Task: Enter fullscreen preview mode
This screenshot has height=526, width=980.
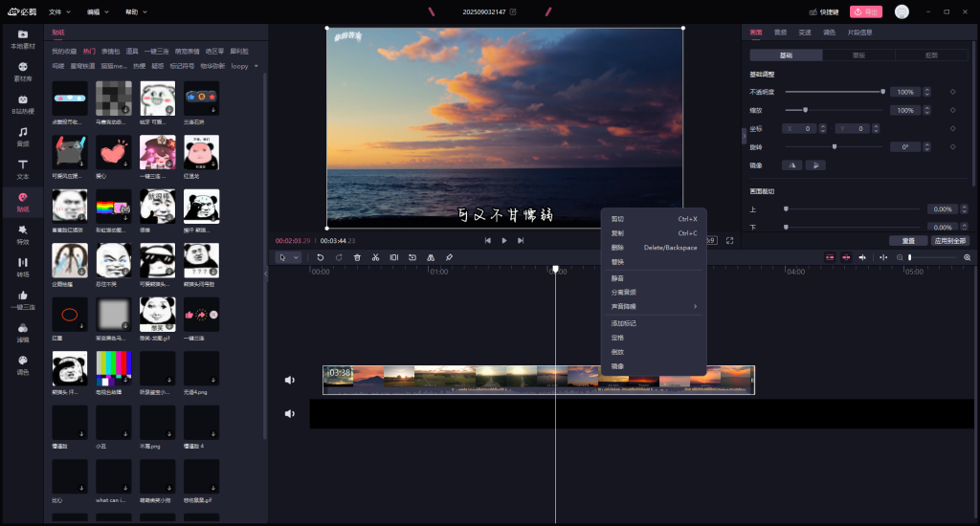Action: (x=729, y=241)
